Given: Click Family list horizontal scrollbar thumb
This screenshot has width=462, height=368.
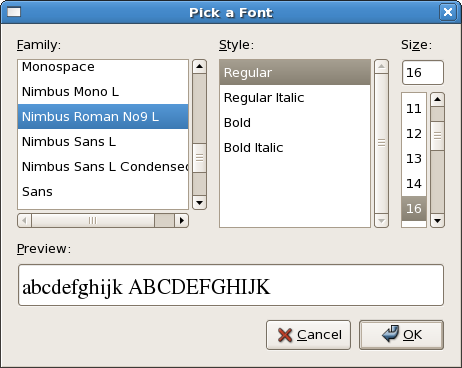Looking at the screenshot, I should click(x=93, y=221).
